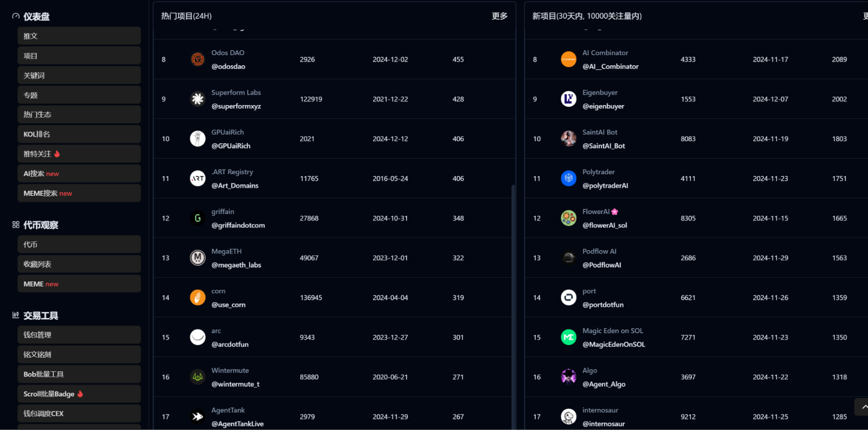Click the Superform Labs logo icon
Image resolution: width=868 pixels, height=430 pixels.
pos(198,99)
